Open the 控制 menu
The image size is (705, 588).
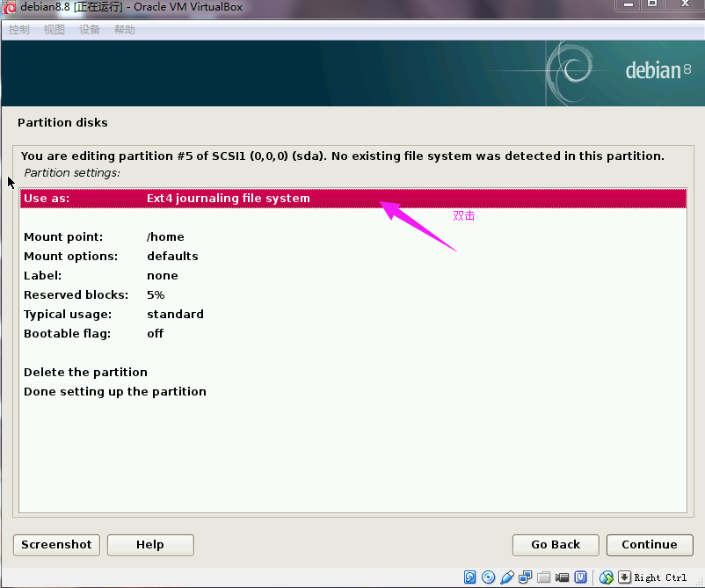(18, 30)
